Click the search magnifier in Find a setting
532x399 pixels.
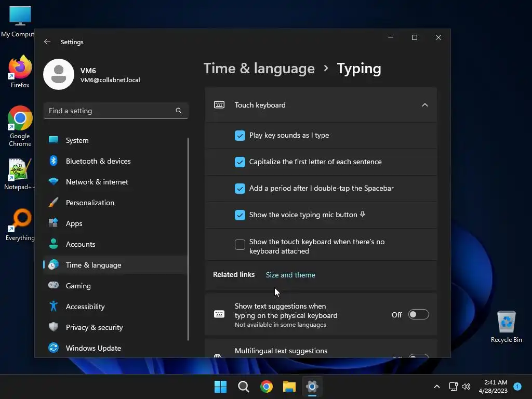point(179,111)
